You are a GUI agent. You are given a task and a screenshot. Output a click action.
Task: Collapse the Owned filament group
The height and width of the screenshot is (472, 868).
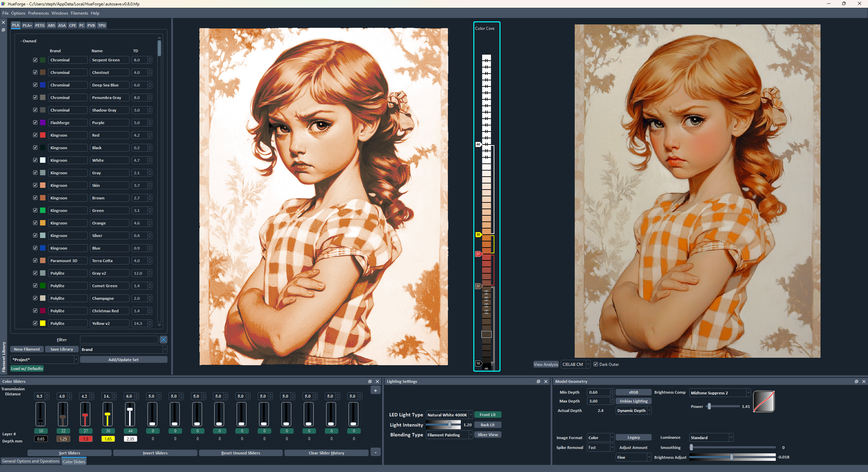(x=28, y=41)
